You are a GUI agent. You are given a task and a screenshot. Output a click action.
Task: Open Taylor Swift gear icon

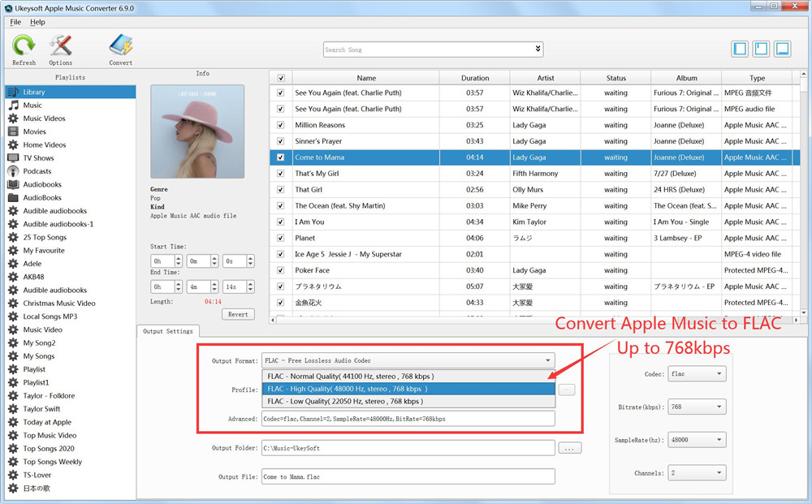tap(14, 409)
